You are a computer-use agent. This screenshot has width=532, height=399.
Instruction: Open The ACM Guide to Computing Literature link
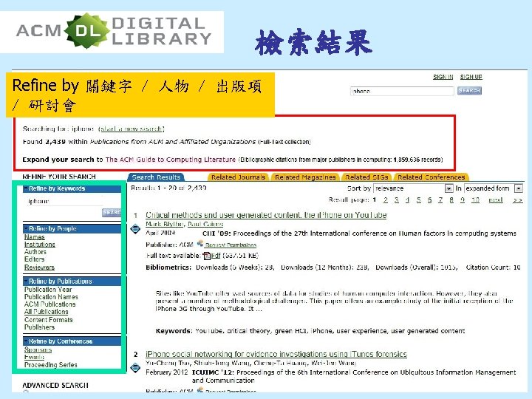pos(171,160)
